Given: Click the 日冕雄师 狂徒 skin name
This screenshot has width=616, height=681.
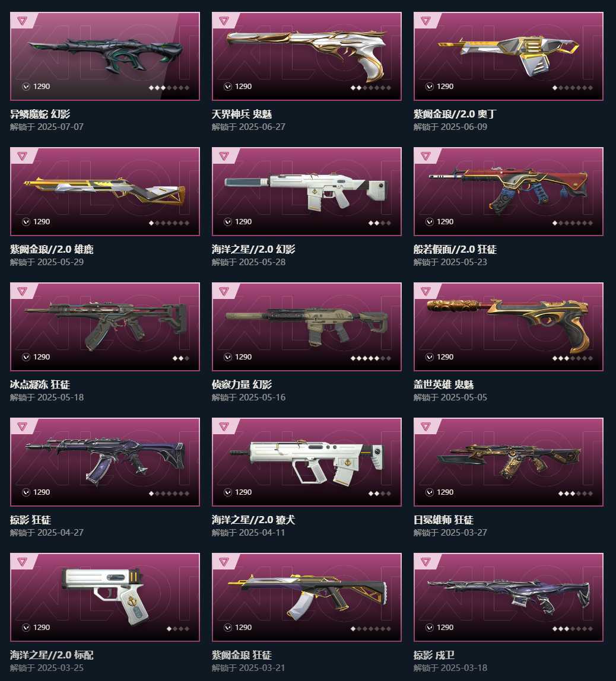Looking at the screenshot, I should point(443,520).
